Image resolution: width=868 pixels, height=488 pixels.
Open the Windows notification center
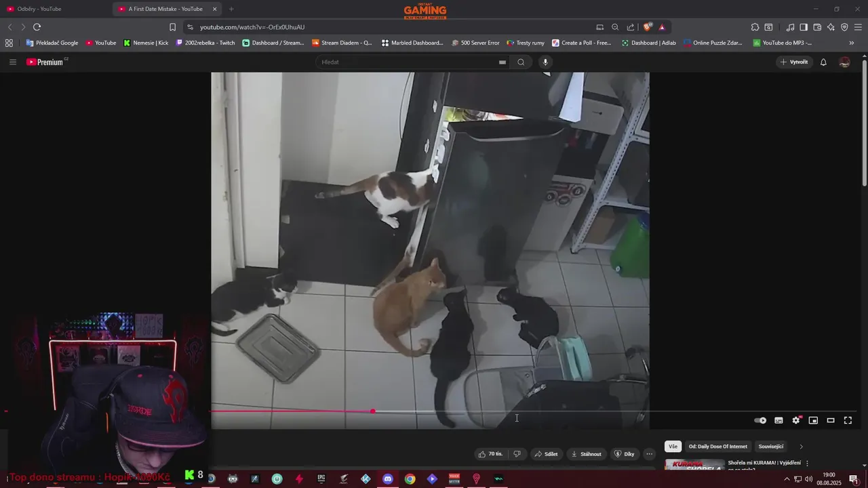click(854, 479)
